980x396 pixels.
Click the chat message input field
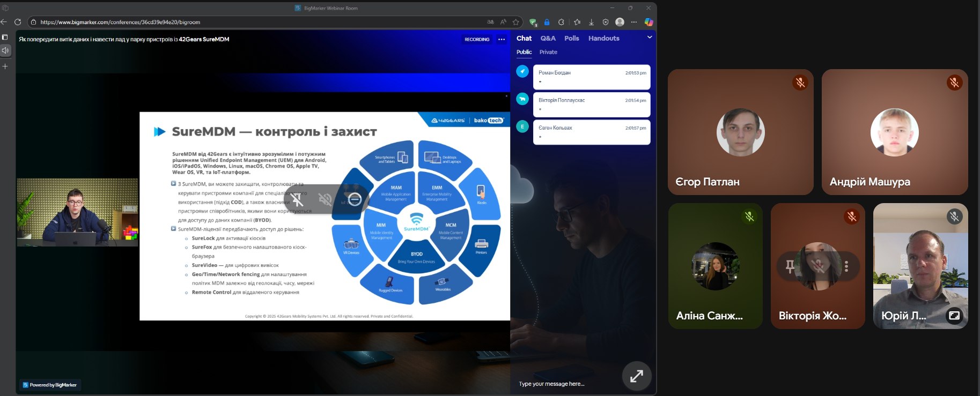pyautogui.click(x=563, y=384)
